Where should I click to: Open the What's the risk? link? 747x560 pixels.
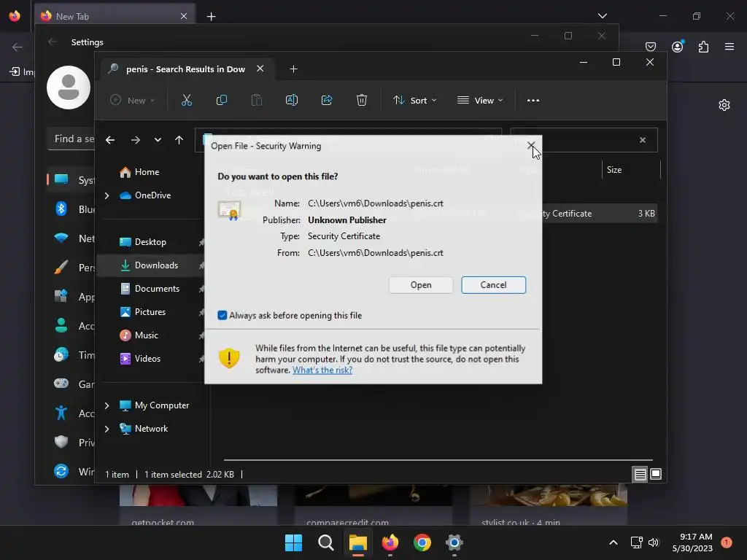[322, 370]
